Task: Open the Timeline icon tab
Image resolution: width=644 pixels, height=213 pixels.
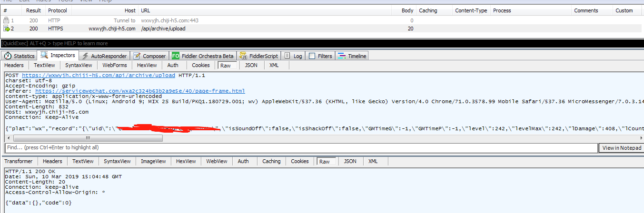Action: coord(342,56)
